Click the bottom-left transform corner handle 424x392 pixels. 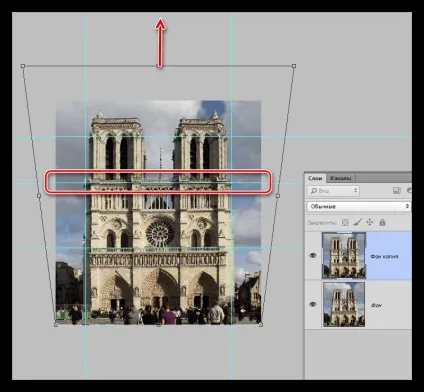pos(56,324)
